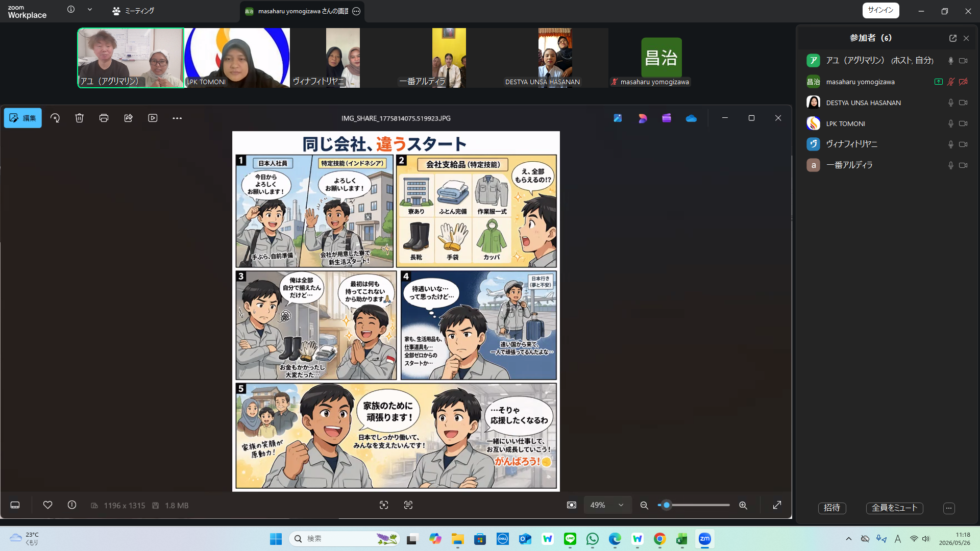Enter fullscreen with the expand arrows icon
The height and width of the screenshot is (551, 980).
click(x=777, y=505)
